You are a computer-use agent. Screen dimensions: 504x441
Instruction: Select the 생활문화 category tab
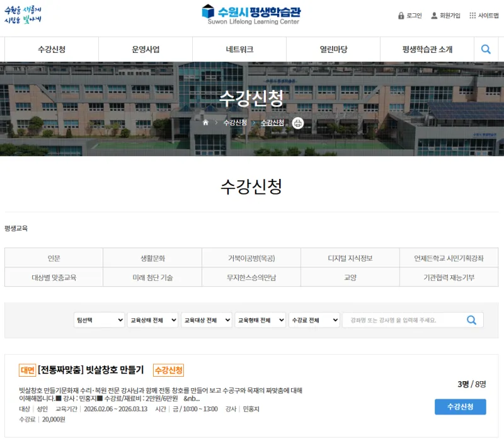(152, 258)
